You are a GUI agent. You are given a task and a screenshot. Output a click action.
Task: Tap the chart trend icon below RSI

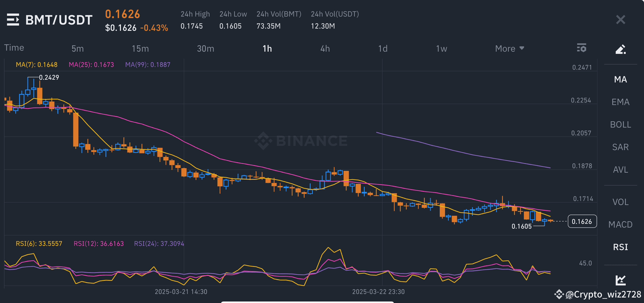tap(621, 280)
